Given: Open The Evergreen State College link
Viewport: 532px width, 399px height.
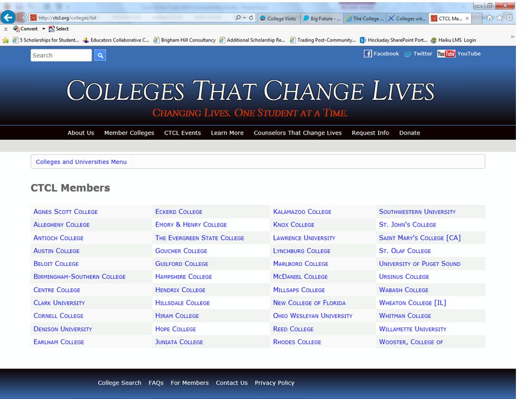Looking at the screenshot, I should 199,238.
